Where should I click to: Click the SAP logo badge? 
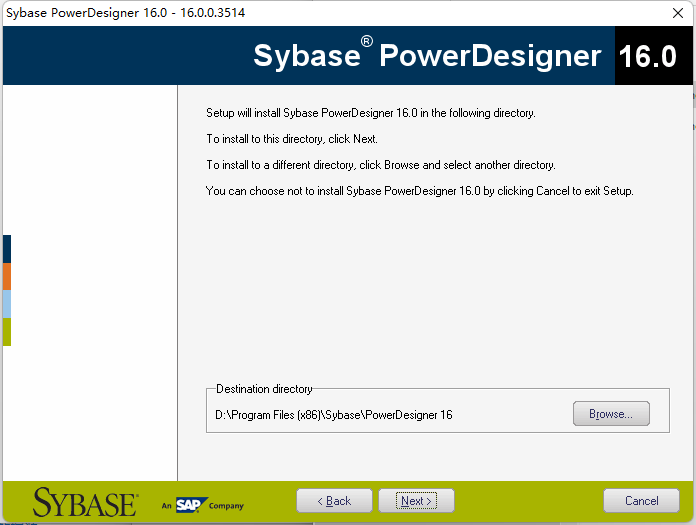tap(191, 505)
